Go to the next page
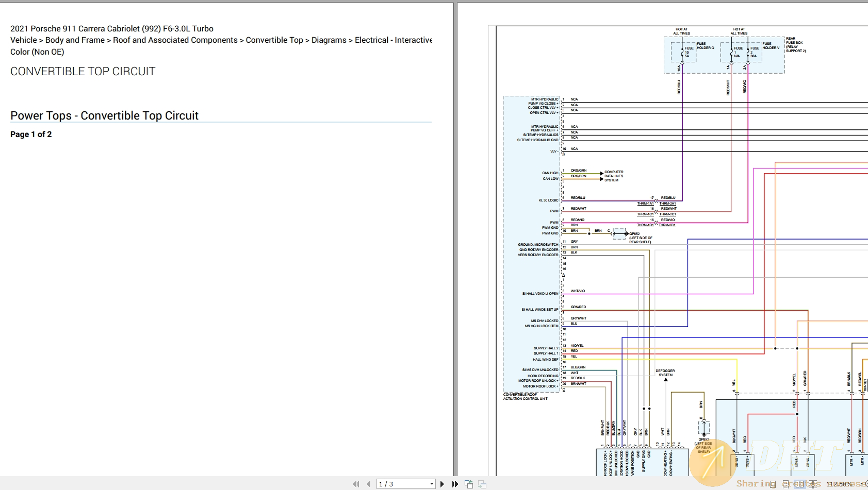 point(442,484)
